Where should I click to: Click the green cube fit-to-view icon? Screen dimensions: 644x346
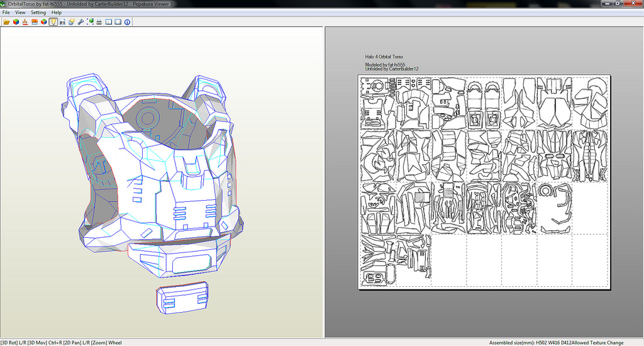tap(90, 22)
